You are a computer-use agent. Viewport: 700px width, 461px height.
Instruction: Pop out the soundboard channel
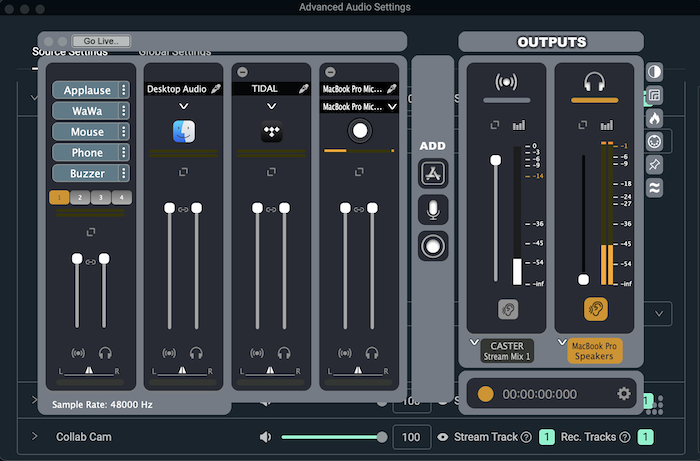click(91, 232)
